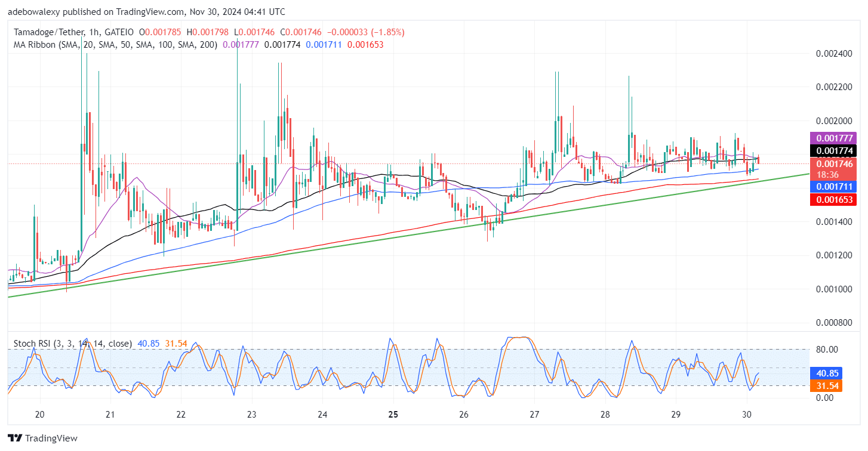Image resolution: width=868 pixels, height=451 pixels.
Task: Click the published by adebowalexy header text
Action: pos(146,11)
